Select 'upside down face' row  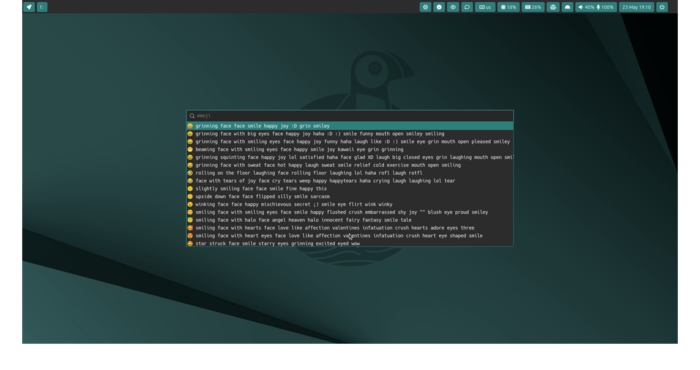point(350,196)
